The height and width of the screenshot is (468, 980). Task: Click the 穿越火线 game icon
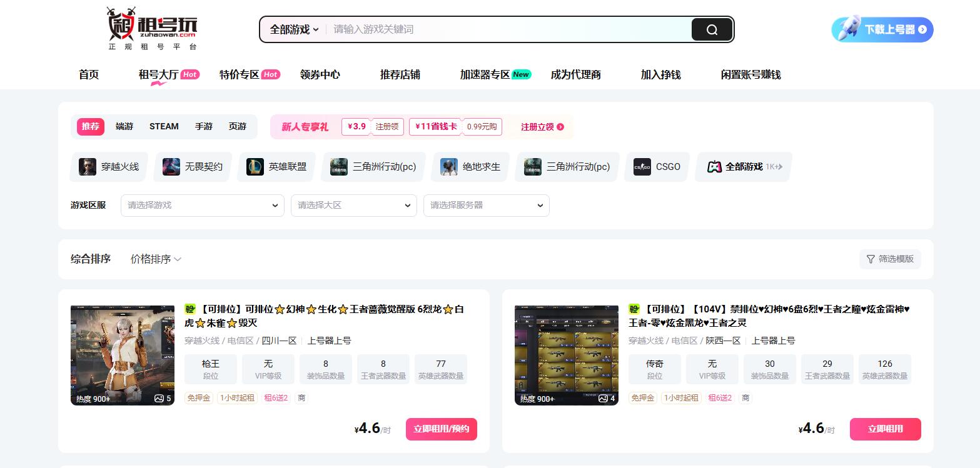(x=88, y=167)
